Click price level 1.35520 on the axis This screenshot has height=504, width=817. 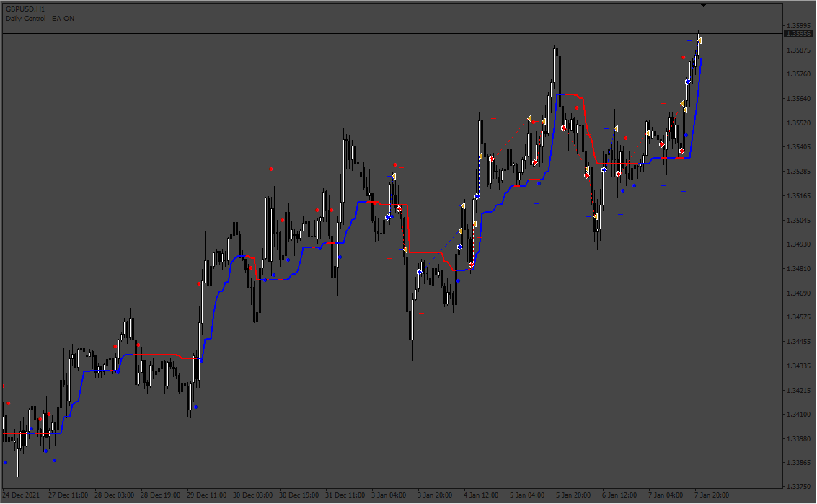tap(798, 123)
